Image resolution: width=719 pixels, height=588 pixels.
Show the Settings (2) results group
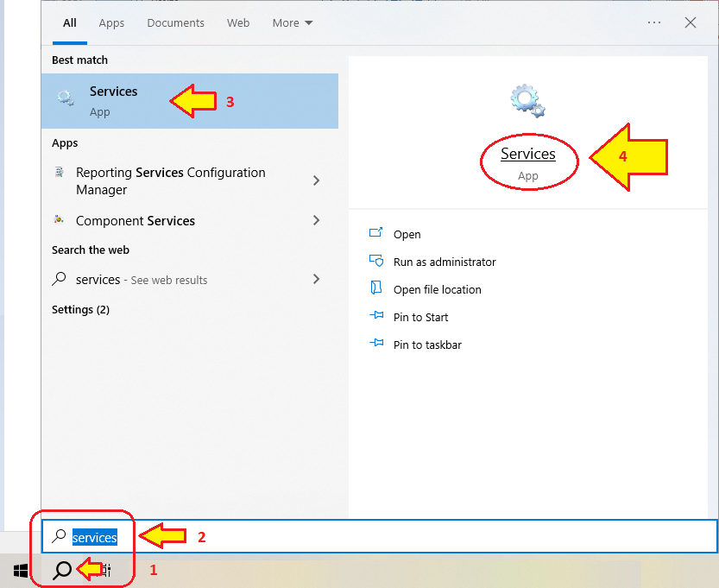(x=81, y=310)
